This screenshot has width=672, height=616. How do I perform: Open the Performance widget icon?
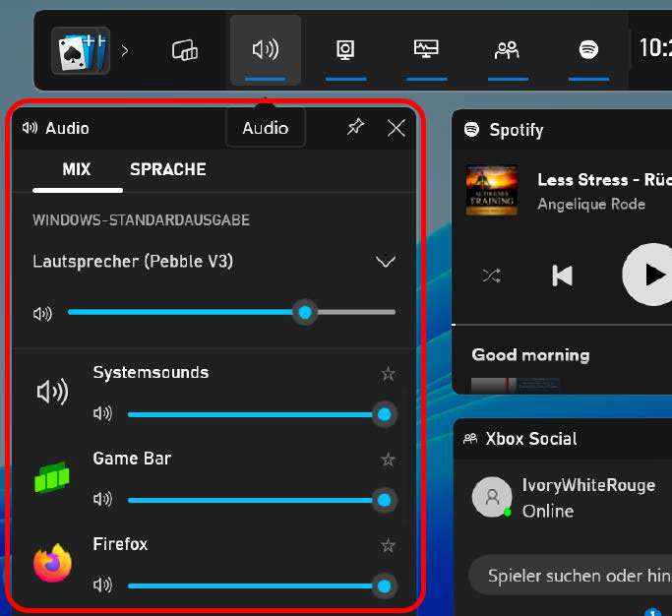point(426,49)
